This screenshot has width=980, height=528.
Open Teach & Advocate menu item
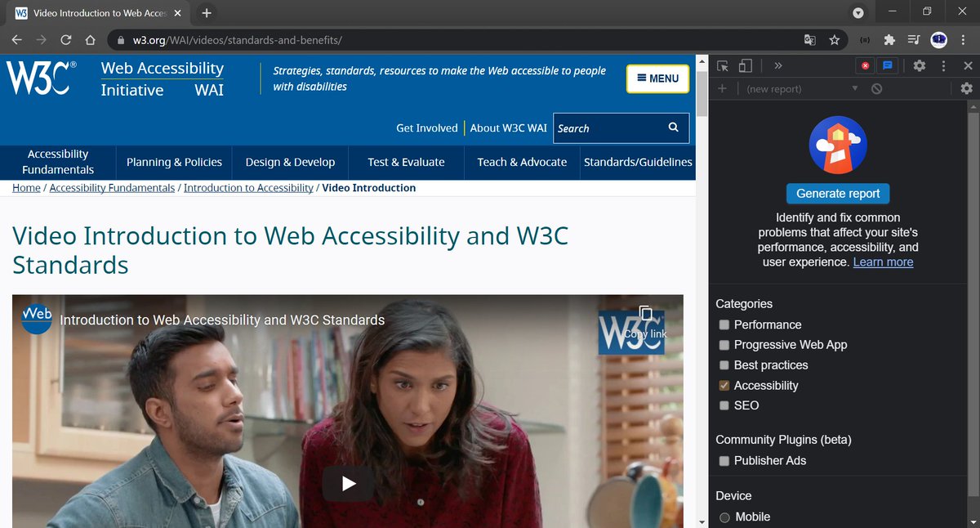[x=523, y=162]
